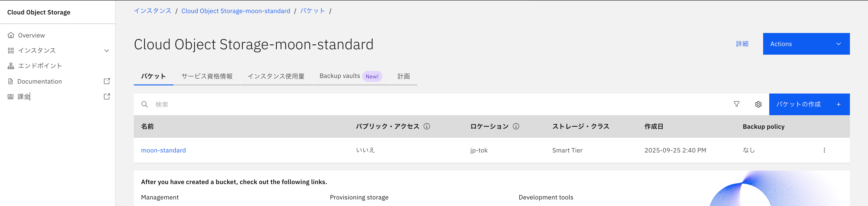The height and width of the screenshot is (206, 868).
Task: Open Overview home icon in sidebar
Action: [11, 35]
